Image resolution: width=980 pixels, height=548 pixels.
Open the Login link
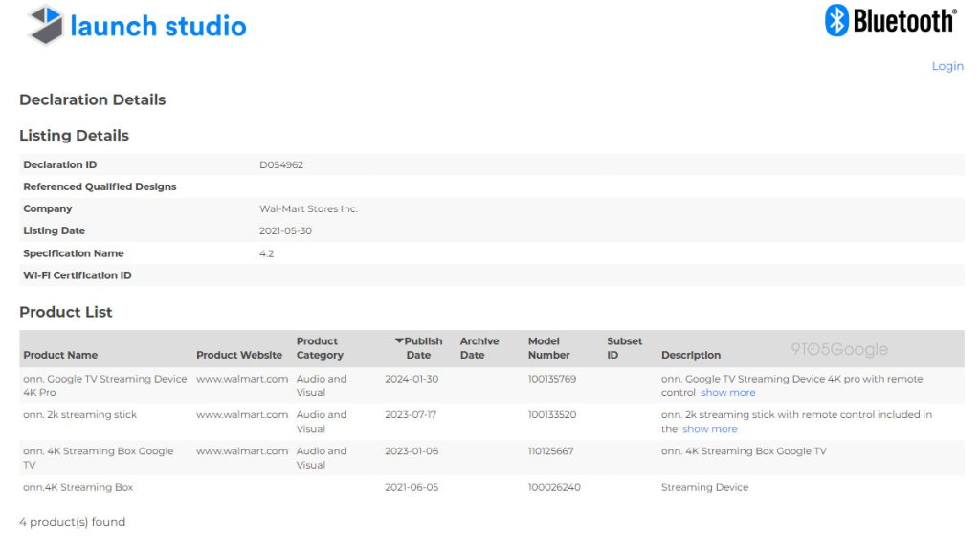tap(947, 66)
